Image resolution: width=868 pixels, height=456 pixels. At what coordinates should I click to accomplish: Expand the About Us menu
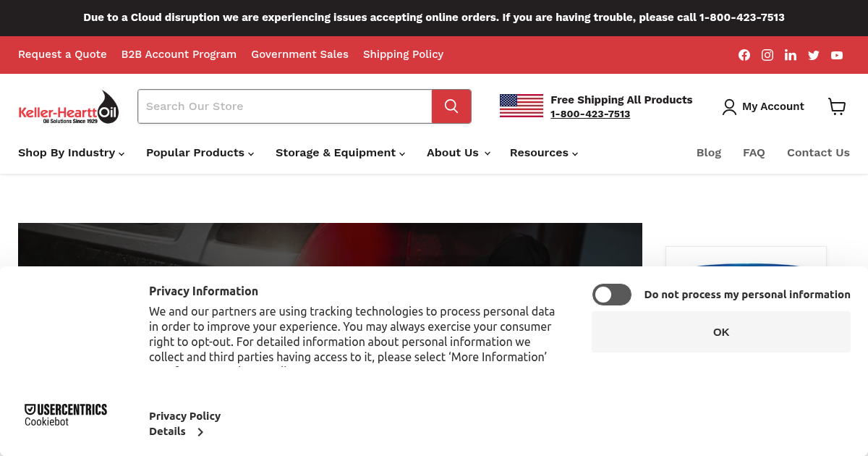(x=459, y=153)
